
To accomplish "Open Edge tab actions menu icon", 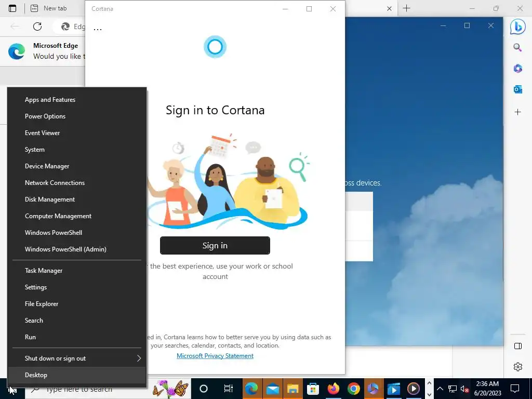I will pos(12,8).
